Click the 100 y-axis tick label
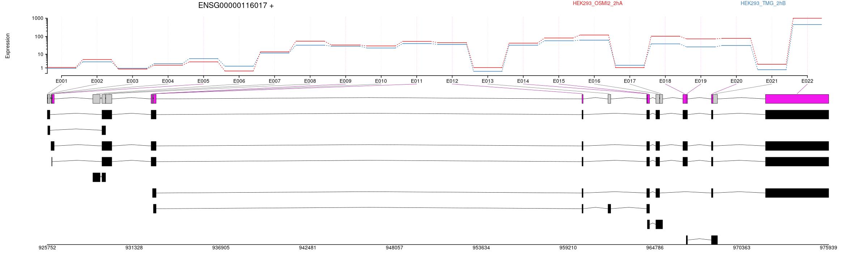 coord(39,37)
